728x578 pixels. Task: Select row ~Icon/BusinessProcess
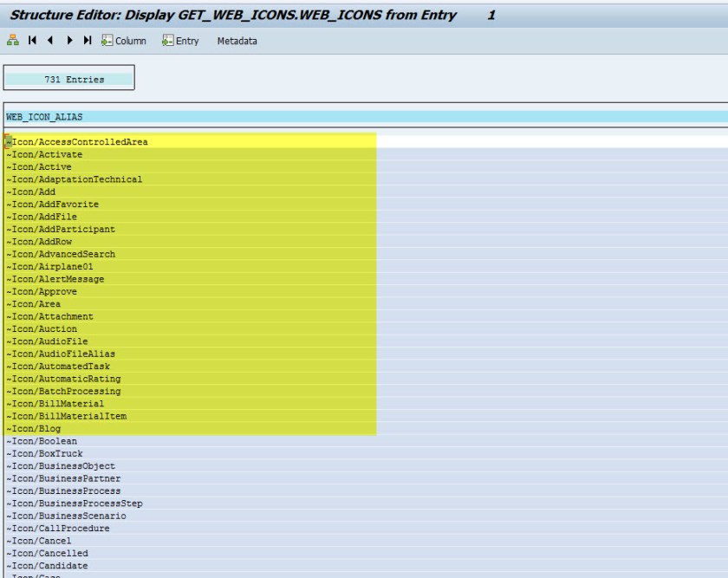(x=366, y=491)
